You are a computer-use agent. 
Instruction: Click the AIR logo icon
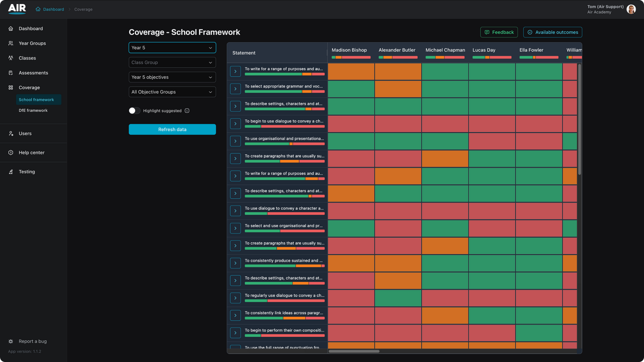17,9
